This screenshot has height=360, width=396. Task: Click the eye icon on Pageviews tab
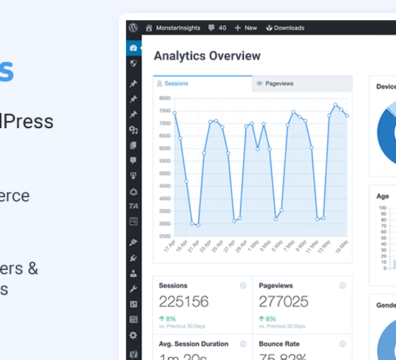[x=259, y=83]
